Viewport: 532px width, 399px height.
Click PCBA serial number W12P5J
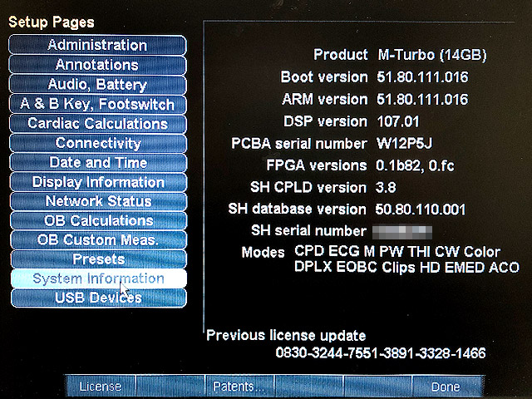point(405,144)
